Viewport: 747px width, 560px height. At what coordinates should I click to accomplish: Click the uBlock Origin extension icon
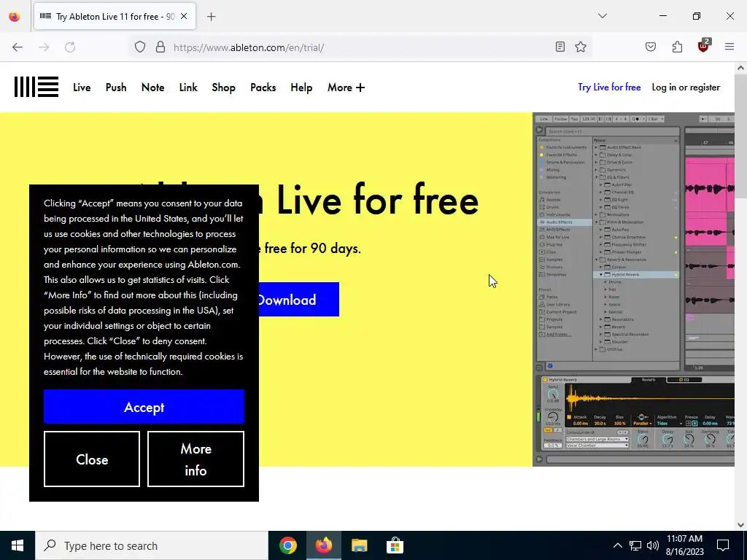(x=704, y=46)
